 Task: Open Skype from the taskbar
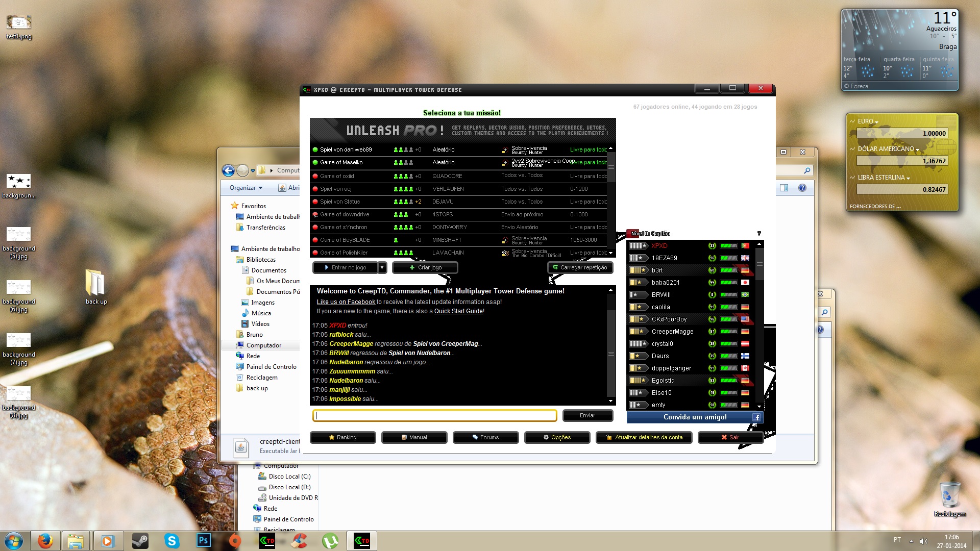click(x=172, y=541)
